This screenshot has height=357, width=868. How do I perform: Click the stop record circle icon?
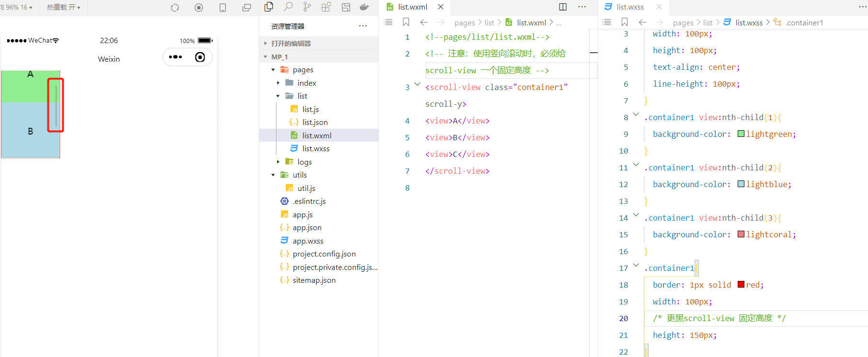point(199,7)
